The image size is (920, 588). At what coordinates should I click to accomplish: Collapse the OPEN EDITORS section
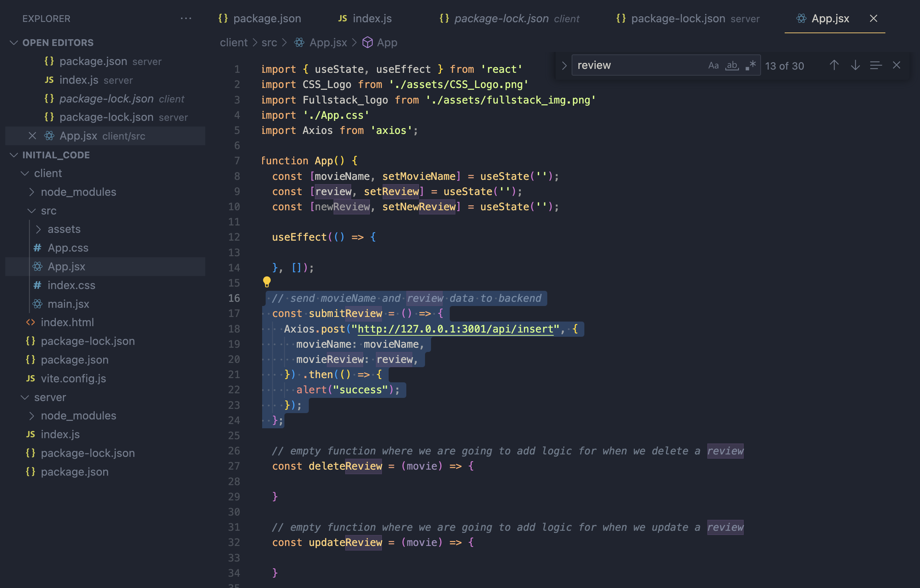(14, 42)
